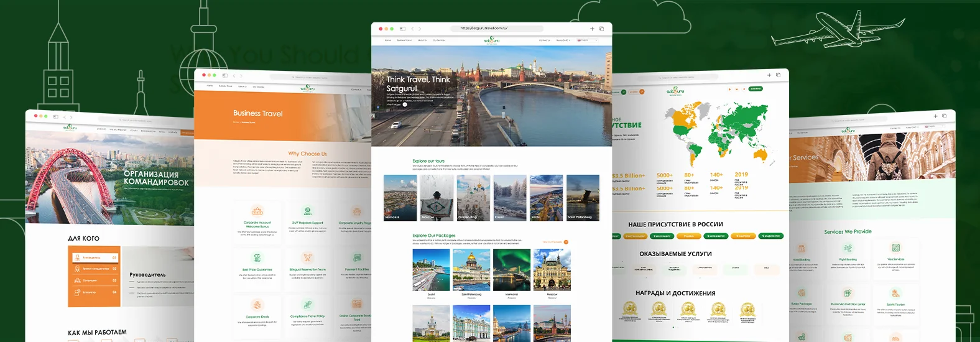Image resolution: width=980 pixels, height=342 pixels.
Task: Click the Contact Us link on the center page
Action: [544, 40]
